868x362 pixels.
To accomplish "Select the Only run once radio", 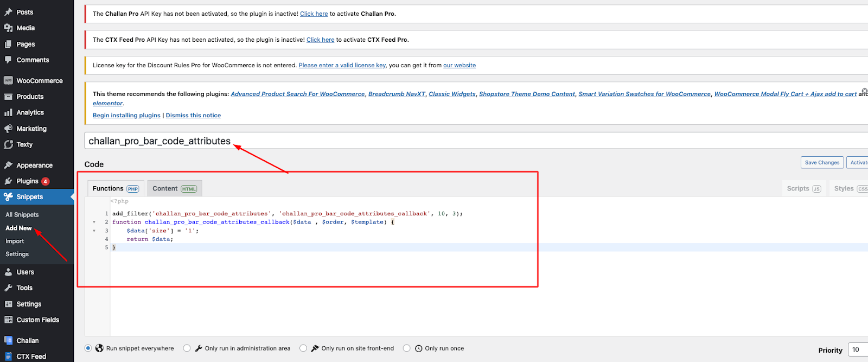I will pyautogui.click(x=406, y=348).
